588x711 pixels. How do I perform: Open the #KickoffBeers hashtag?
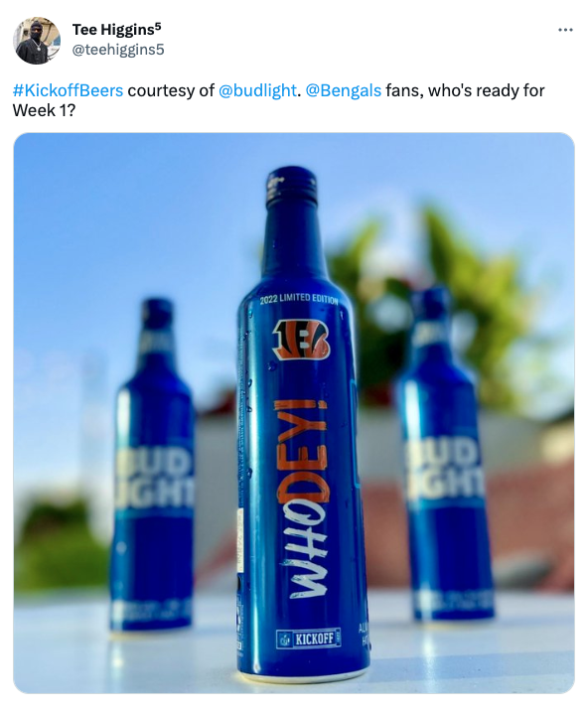coord(69,90)
